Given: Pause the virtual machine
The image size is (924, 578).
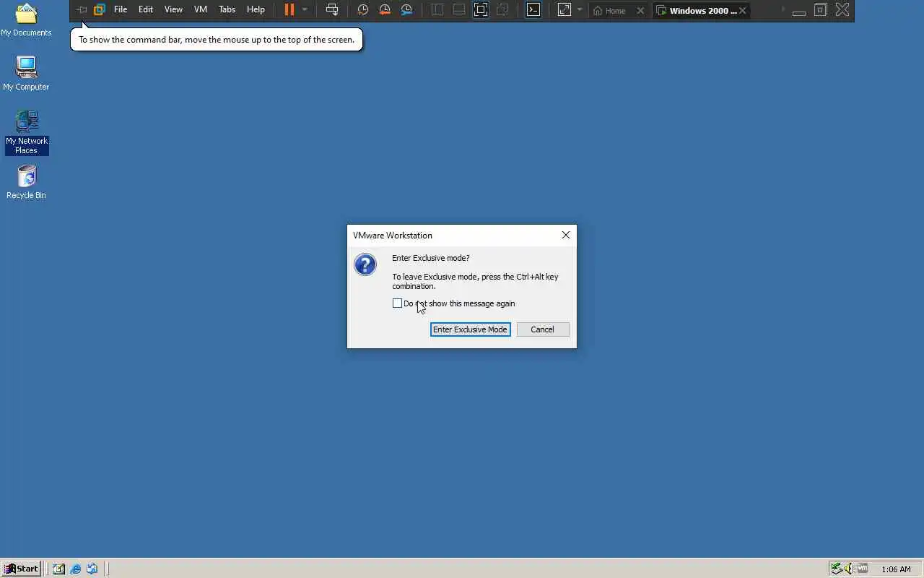Looking at the screenshot, I should click(289, 10).
